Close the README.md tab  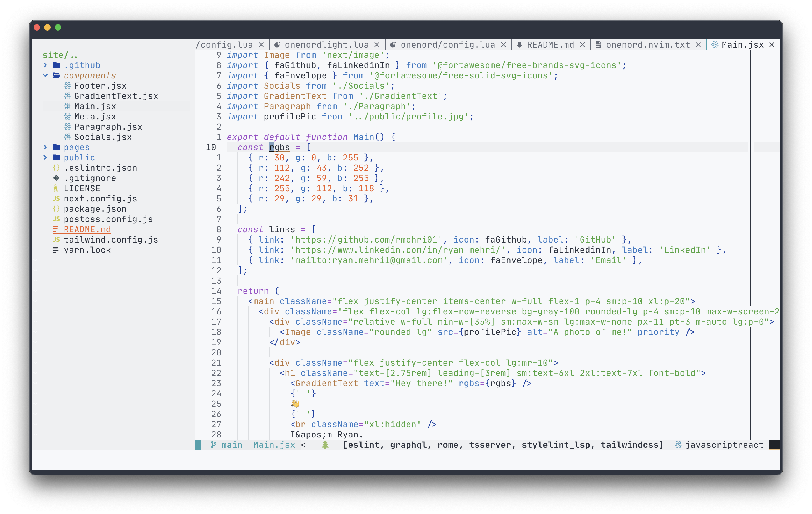(582, 45)
